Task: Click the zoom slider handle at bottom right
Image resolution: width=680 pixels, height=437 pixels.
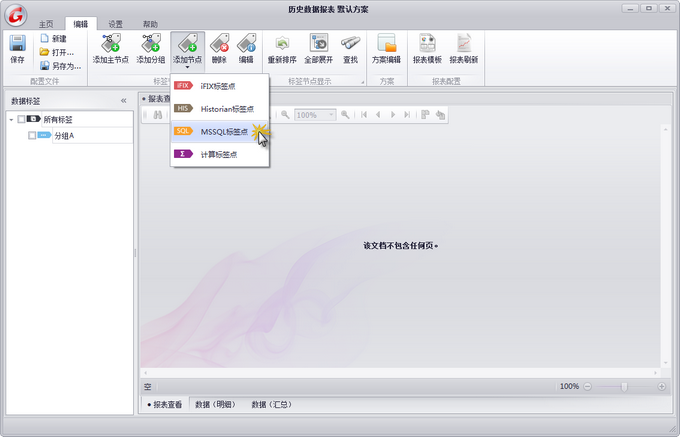Action: pos(624,386)
